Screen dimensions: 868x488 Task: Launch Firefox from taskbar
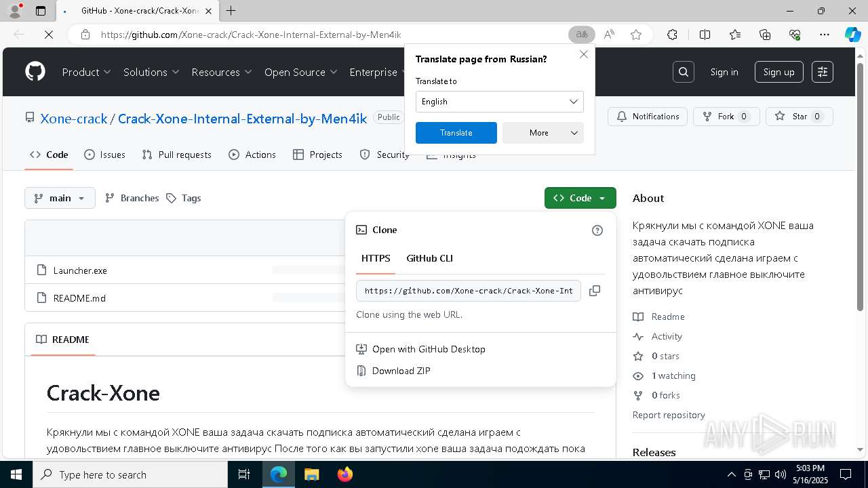tap(344, 474)
